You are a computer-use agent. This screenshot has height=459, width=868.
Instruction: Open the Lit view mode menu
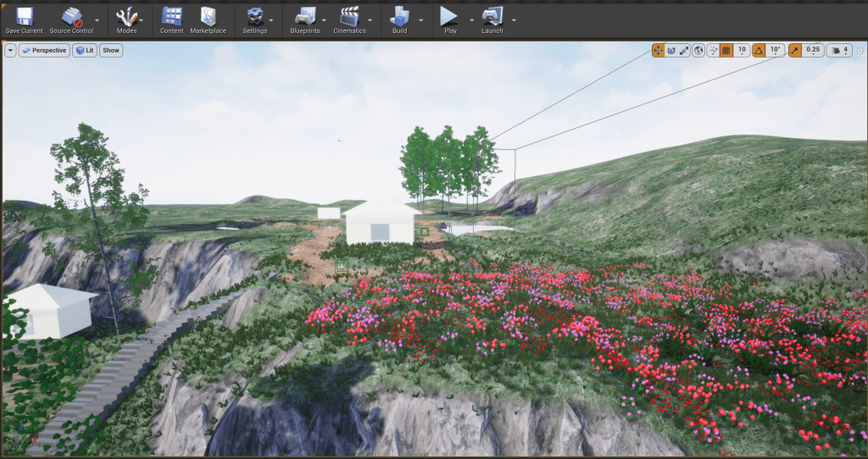click(84, 51)
